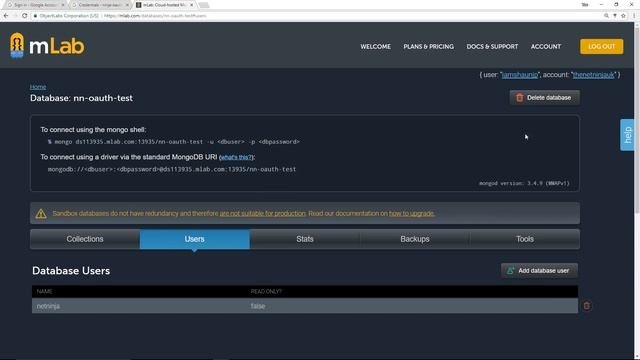Go to the WELCOME page

(376, 47)
